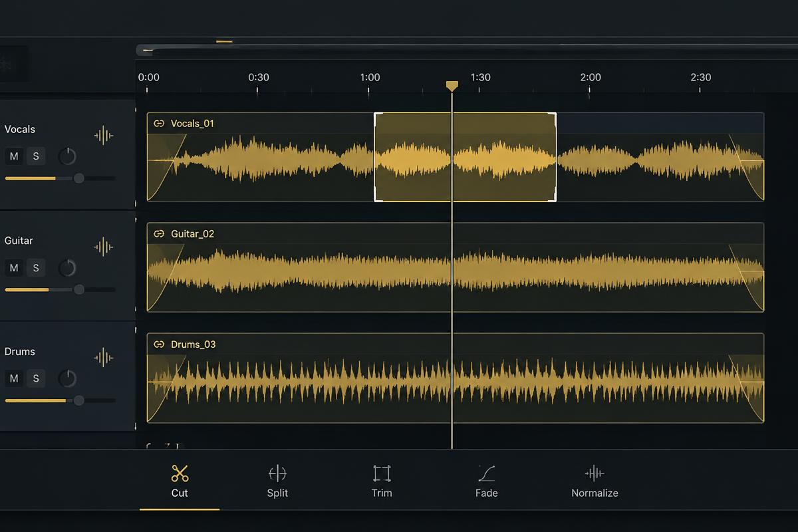Viewport: 798px width, 532px height.
Task: Click the waveform icon on Guitar track
Action: click(x=104, y=247)
